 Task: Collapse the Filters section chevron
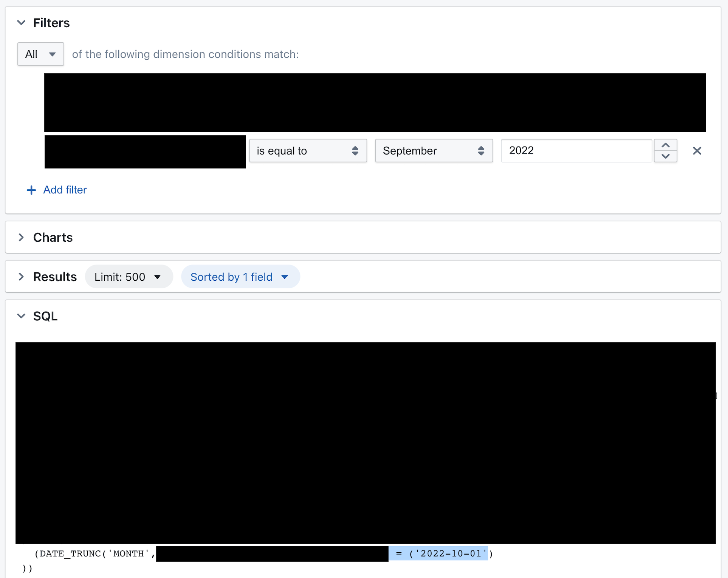point(21,22)
